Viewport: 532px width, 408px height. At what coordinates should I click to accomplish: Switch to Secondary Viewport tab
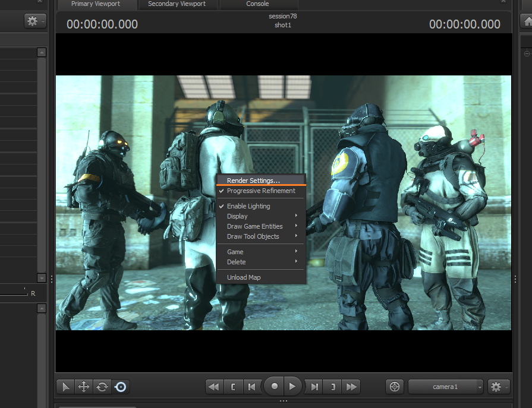[x=177, y=4]
